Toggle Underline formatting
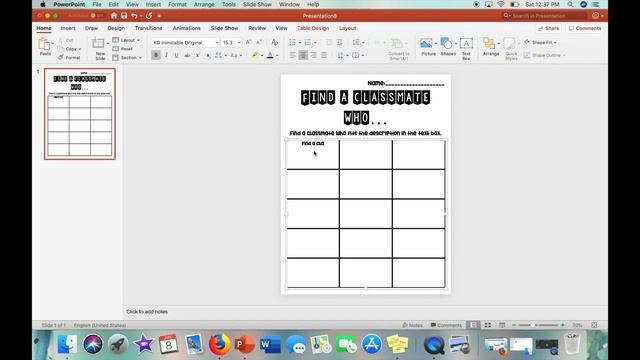The image size is (640, 360). point(176,55)
